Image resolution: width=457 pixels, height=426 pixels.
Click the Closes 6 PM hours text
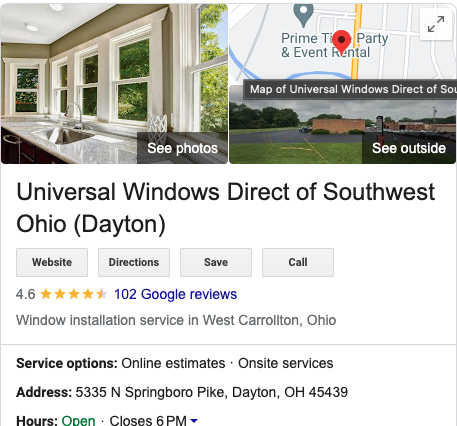point(148,421)
